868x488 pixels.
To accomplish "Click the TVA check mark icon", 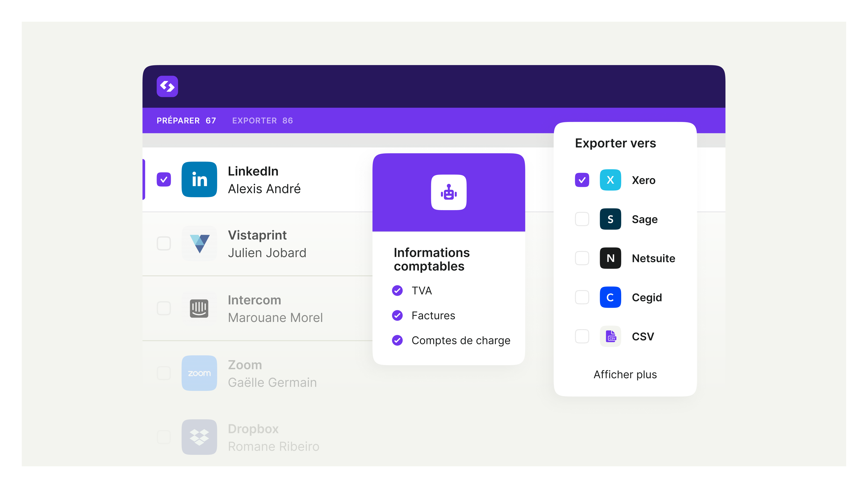I will (x=397, y=290).
